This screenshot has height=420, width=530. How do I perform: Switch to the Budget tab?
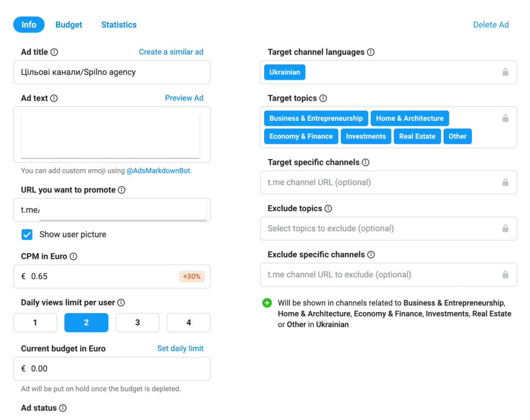[x=69, y=25]
